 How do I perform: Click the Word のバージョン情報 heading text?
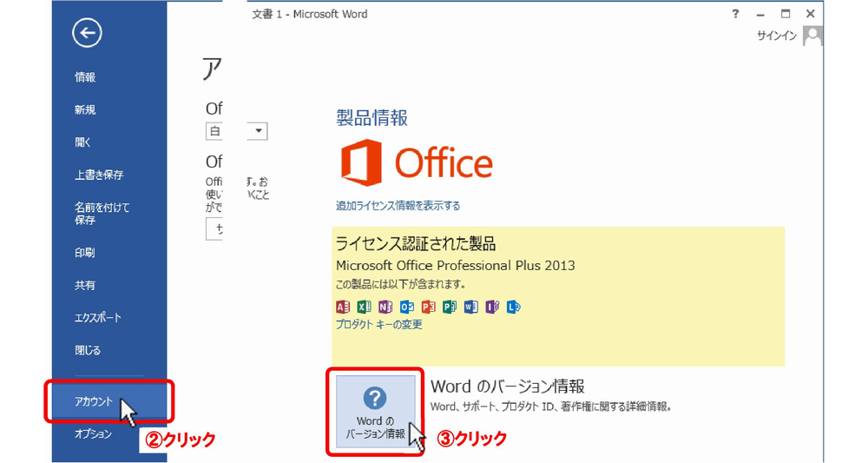508,386
